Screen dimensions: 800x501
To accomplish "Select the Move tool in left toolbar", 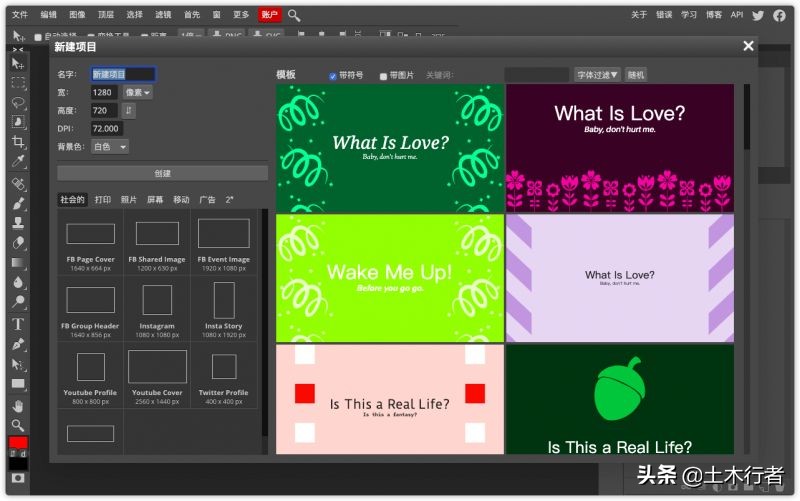I will coord(18,63).
